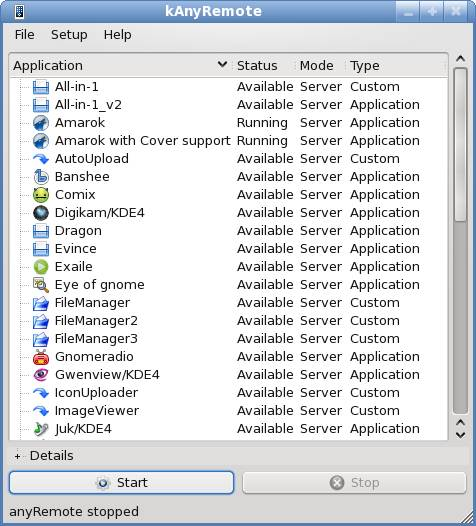Click the Juk/KDE4 music note icon
This screenshot has width=476, height=526.
[x=41, y=429]
